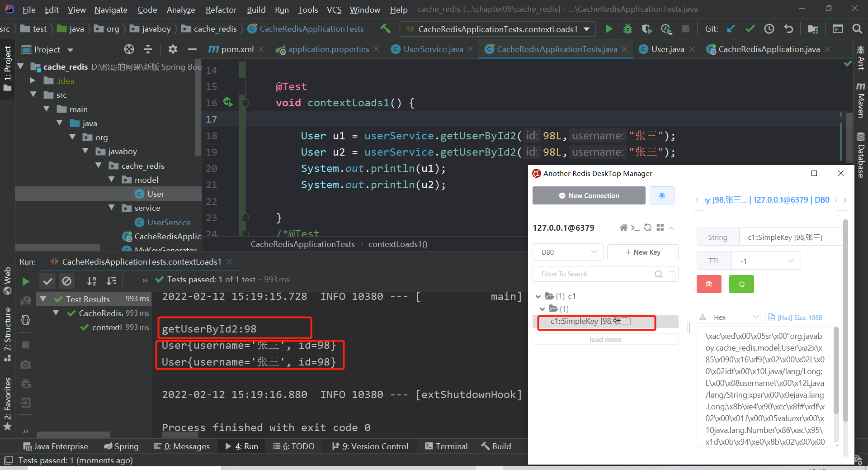
Task: Hide the Project tool window
Action: [192, 49]
